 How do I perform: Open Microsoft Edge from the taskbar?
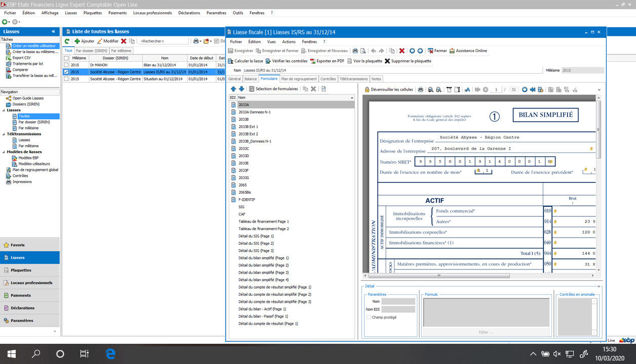coord(110,354)
